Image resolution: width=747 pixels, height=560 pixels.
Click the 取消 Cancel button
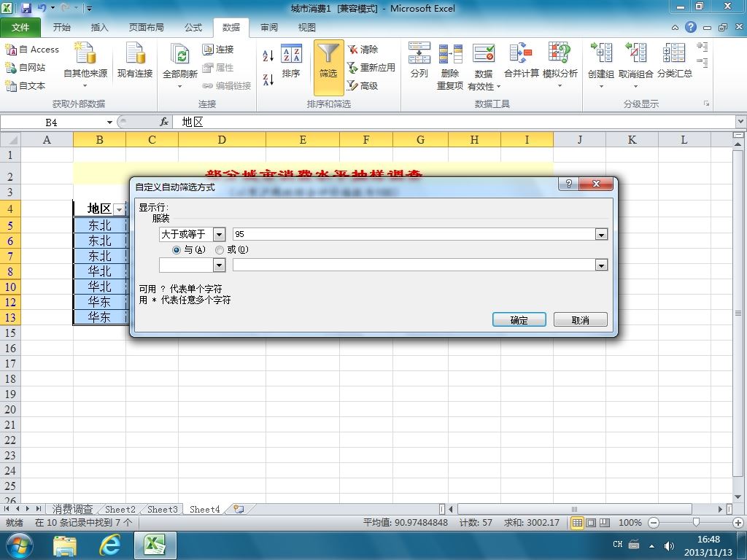(x=580, y=319)
